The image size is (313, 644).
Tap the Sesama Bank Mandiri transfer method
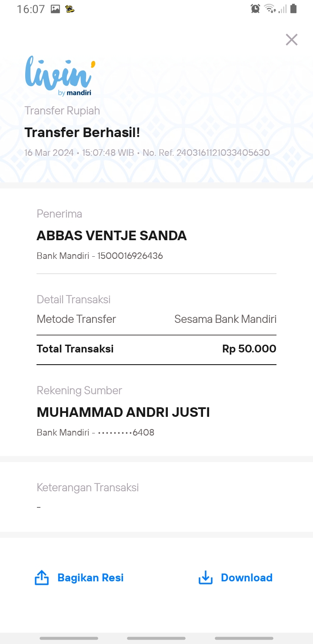coord(225,319)
